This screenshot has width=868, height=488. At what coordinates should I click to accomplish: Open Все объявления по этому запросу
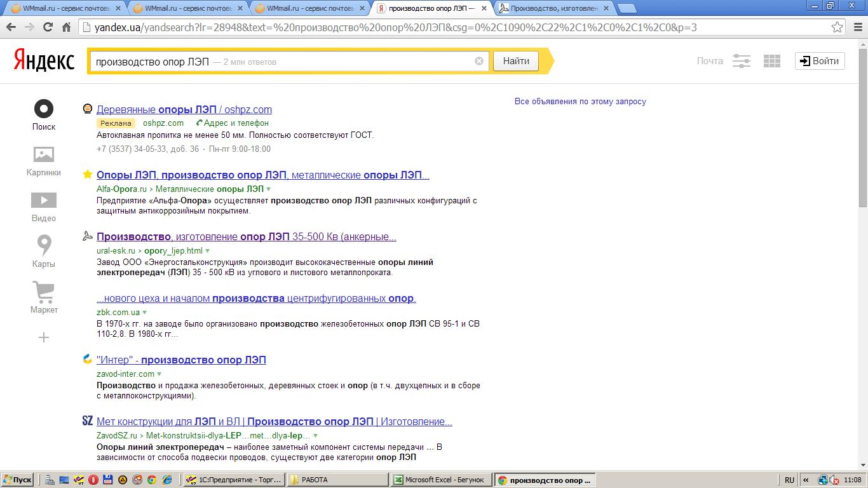[x=580, y=102]
